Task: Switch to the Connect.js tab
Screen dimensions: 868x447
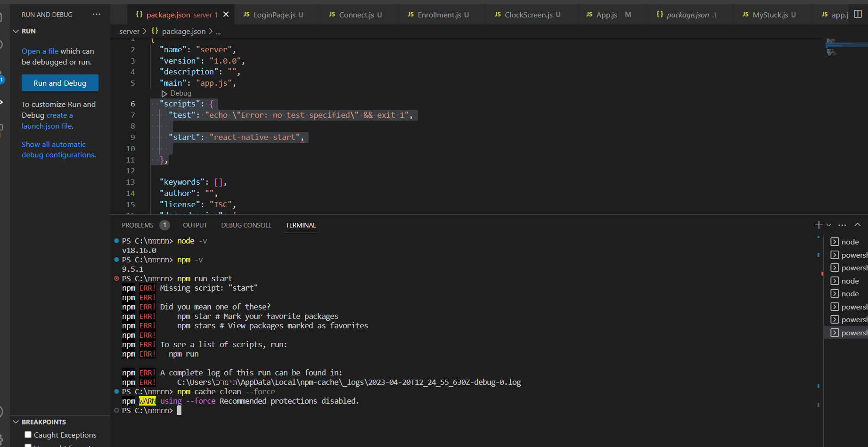Action: [x=356, y=15]
